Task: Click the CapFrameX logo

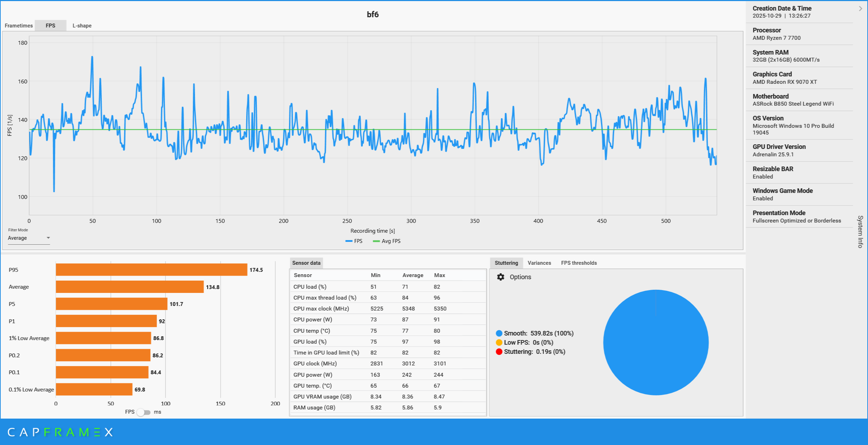Action: (60, 432)
